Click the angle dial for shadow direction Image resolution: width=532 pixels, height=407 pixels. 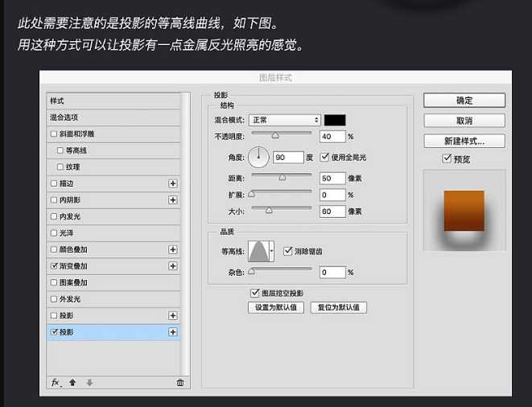(x=259, y=158)
